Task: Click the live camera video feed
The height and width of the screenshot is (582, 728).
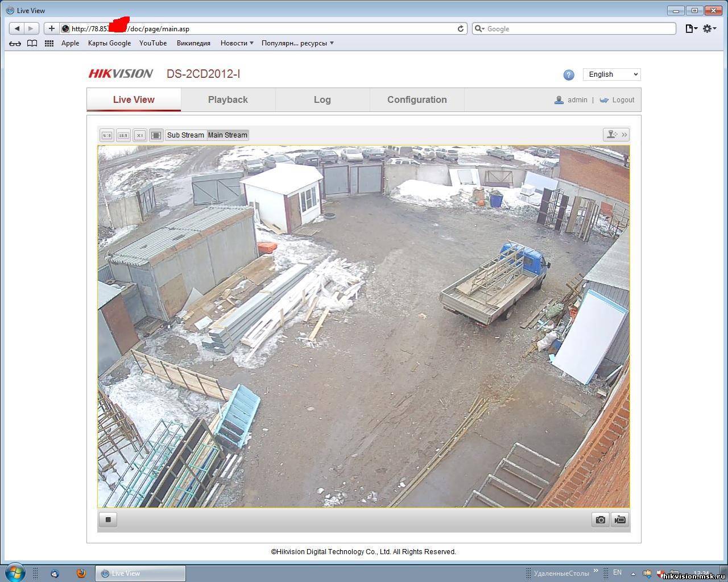Action: click(363, 326)
